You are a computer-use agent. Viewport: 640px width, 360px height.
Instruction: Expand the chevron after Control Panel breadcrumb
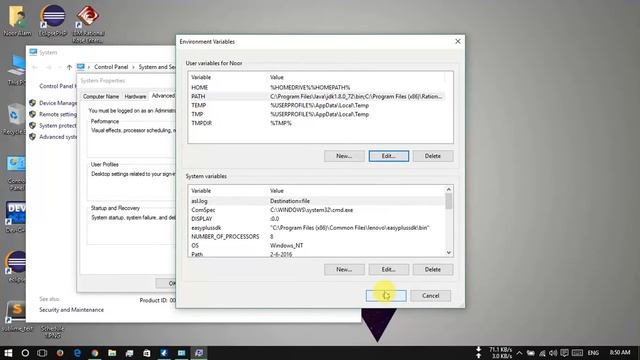[133, 67]
